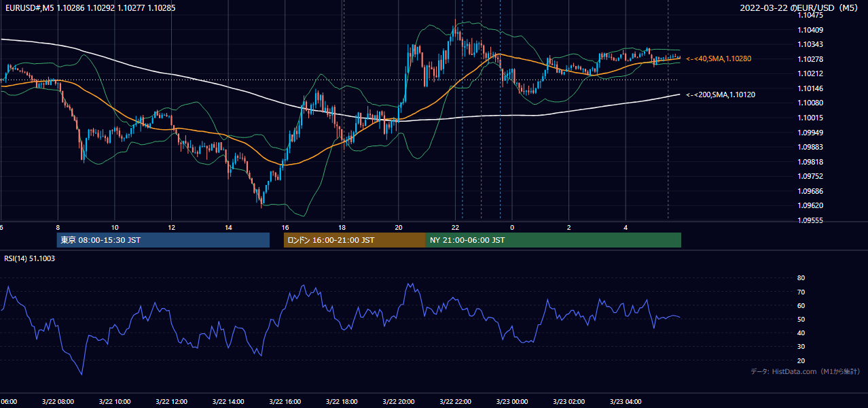Click RSI scale level 20

point(801,361)
